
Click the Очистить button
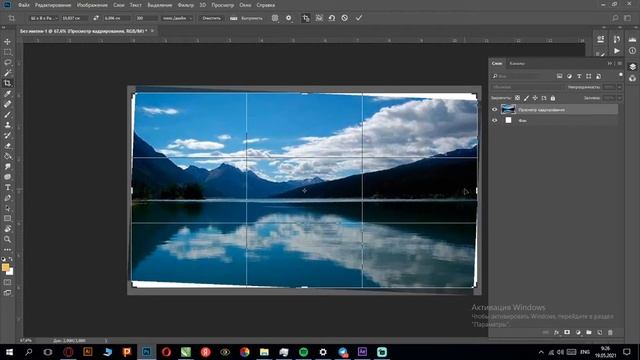click(211, 18)
